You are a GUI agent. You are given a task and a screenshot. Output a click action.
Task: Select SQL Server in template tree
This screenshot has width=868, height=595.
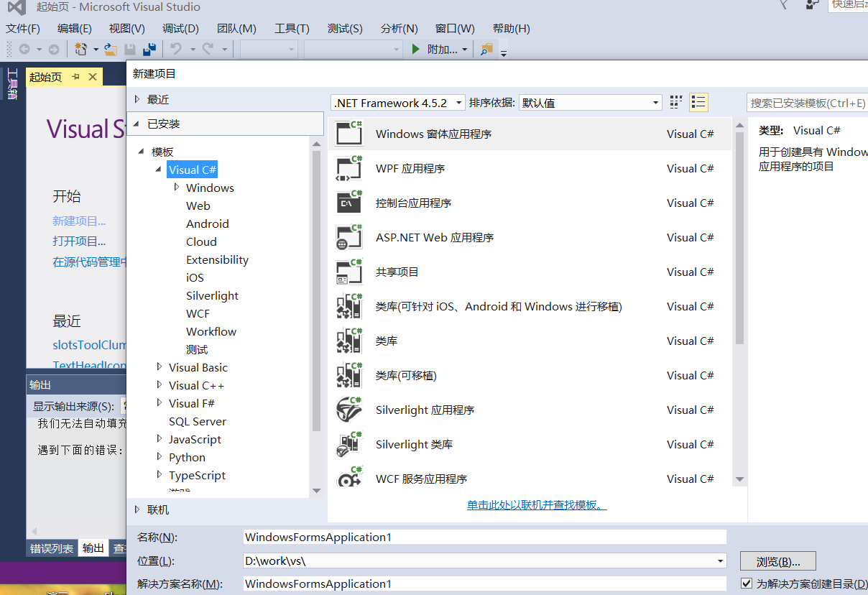coord(198,421)
